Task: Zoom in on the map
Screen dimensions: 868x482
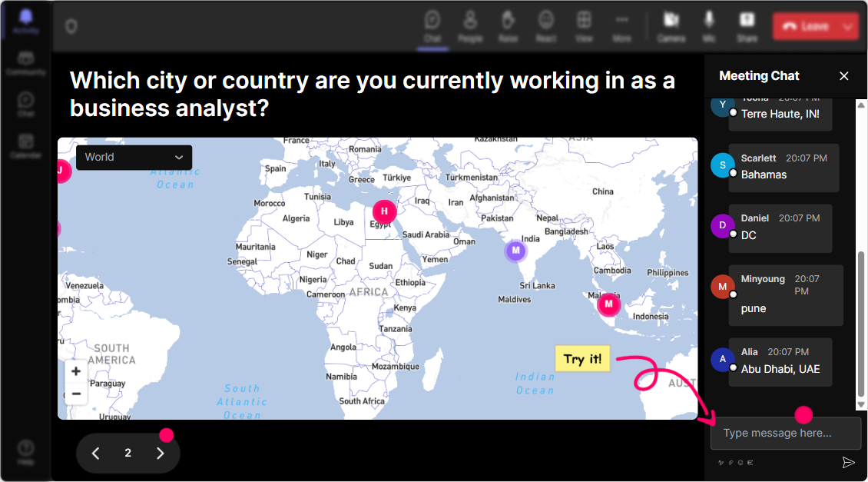Action: [76, 371]
